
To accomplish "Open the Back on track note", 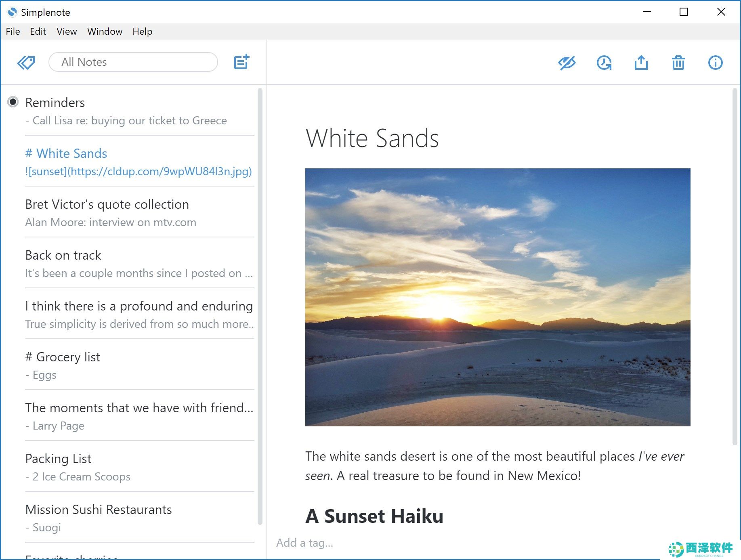I will pos(140,264).
